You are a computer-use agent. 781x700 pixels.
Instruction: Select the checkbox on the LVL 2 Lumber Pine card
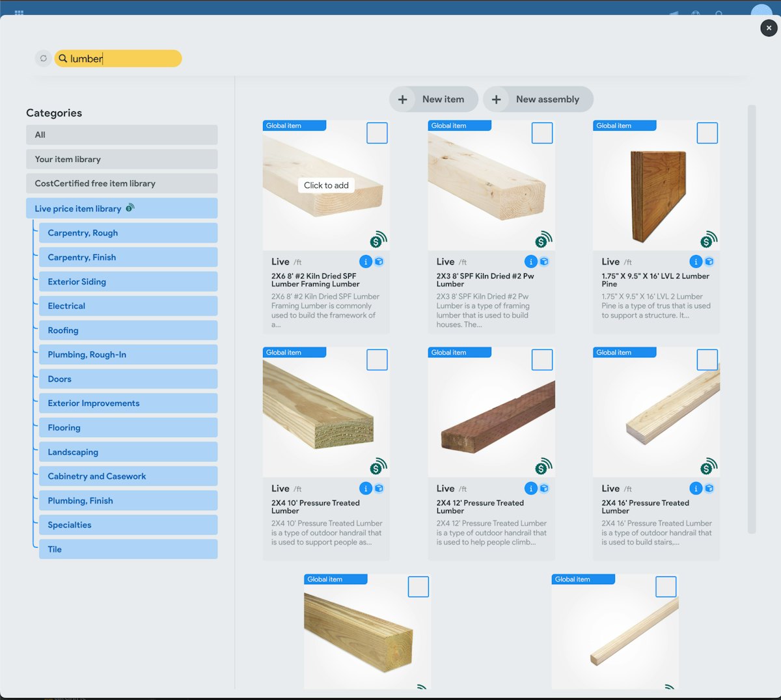[707, 133]
